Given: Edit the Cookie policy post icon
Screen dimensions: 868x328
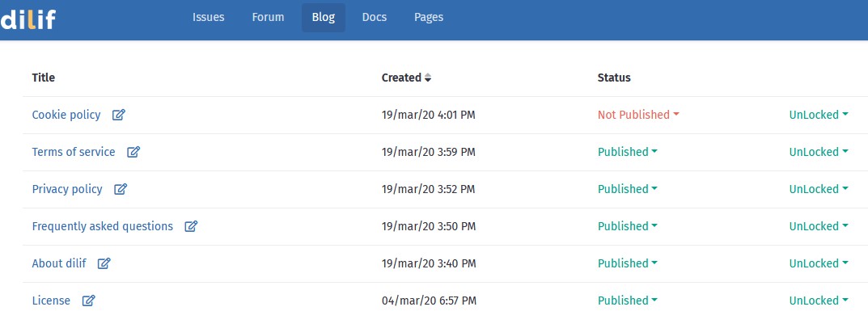Looking at the screenshot, I should [118, 115].
